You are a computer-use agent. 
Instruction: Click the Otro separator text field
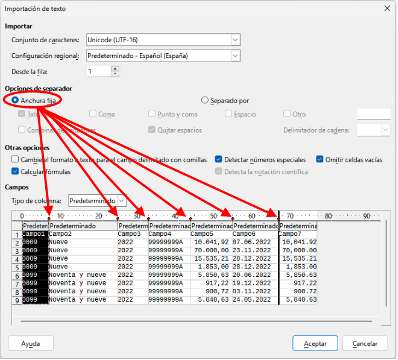coord(373,114)
